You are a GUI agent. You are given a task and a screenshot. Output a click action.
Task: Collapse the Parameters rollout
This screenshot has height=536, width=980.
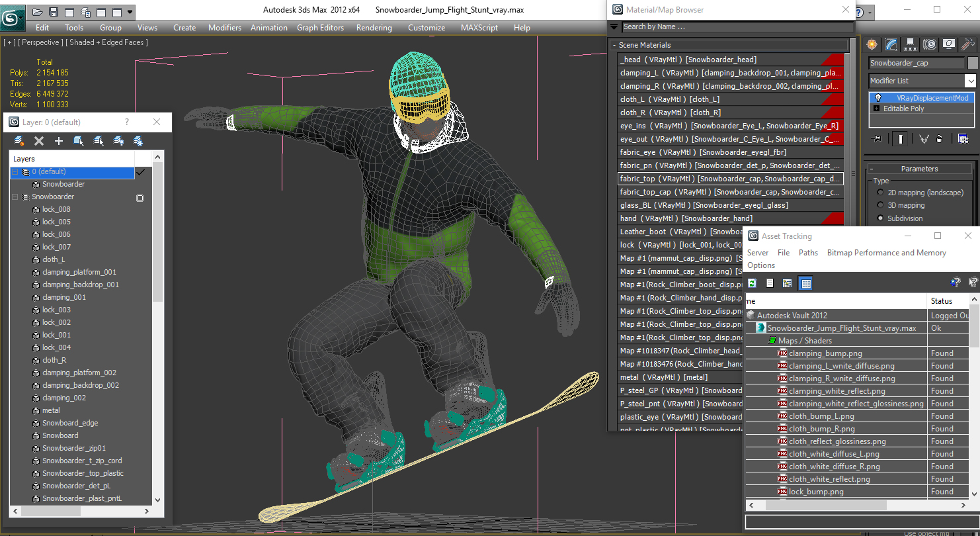point(872,169)
